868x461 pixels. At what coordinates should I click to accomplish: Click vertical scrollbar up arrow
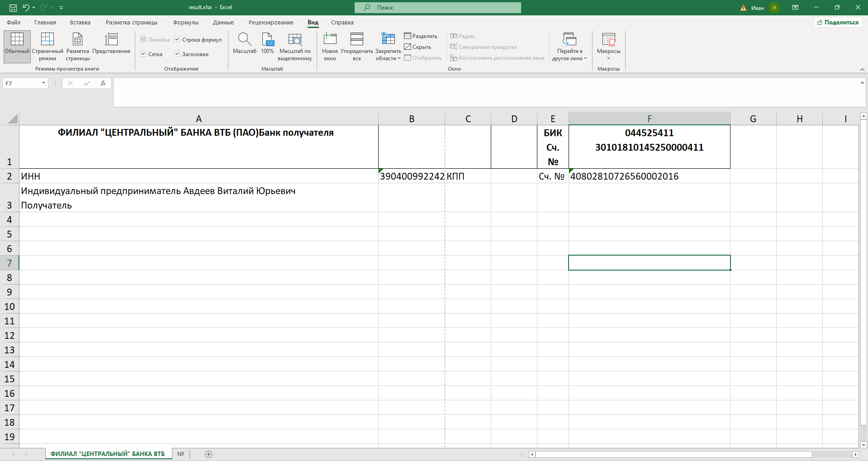click(863, 116)
